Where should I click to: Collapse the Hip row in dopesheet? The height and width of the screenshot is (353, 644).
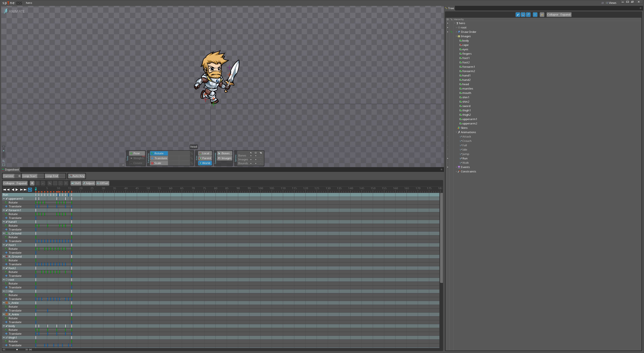[4, 291]
